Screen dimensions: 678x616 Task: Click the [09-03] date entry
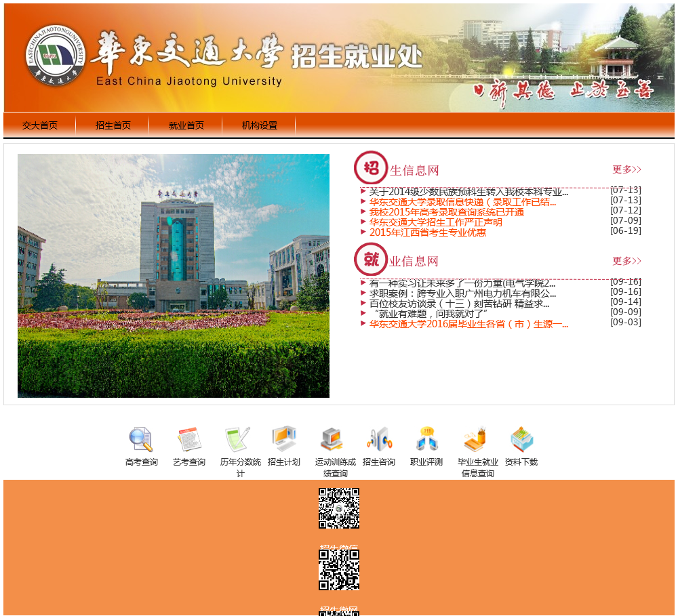click(x=626, y=322)
